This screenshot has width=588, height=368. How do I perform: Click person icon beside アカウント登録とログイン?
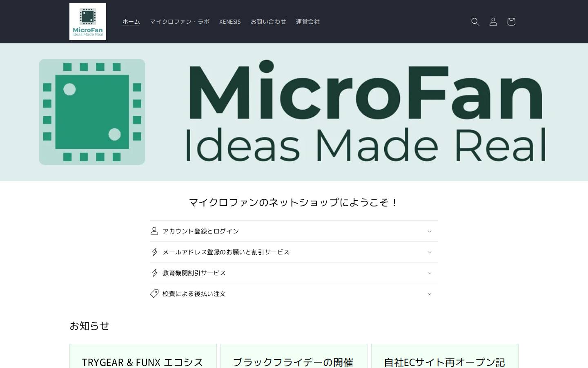click(154, 231)
